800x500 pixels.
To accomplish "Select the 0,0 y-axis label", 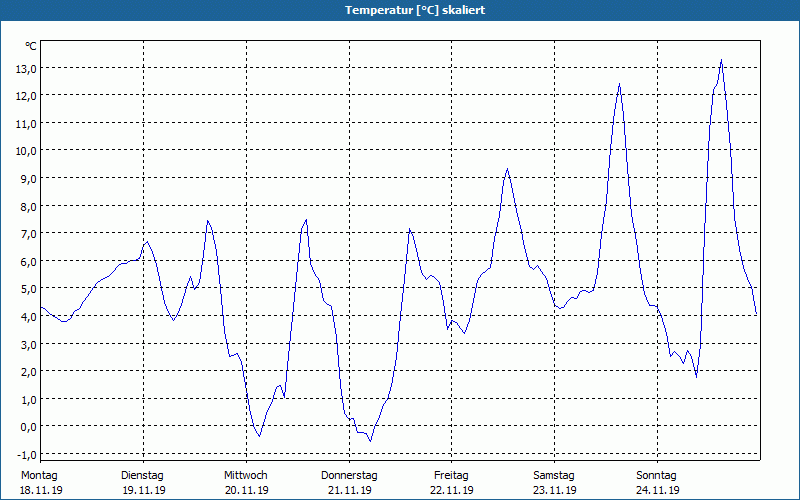I will (x=27, y=426).
